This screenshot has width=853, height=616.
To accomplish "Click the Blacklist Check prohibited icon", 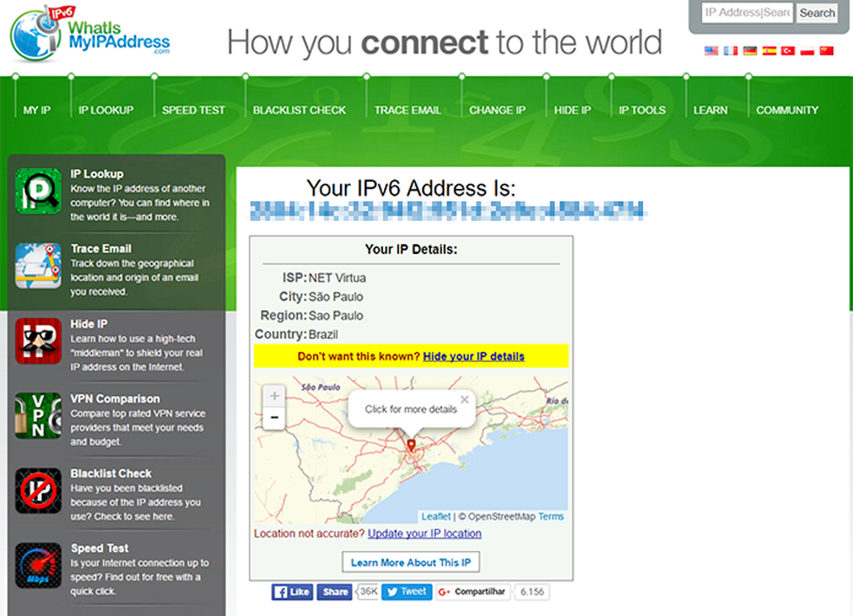I will pos(38,491).
